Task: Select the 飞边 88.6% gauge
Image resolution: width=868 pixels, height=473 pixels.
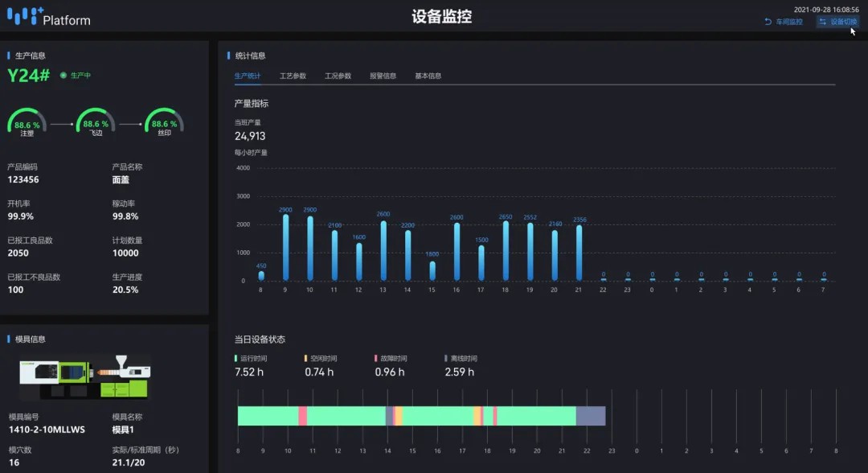Action: coord(96,124)
